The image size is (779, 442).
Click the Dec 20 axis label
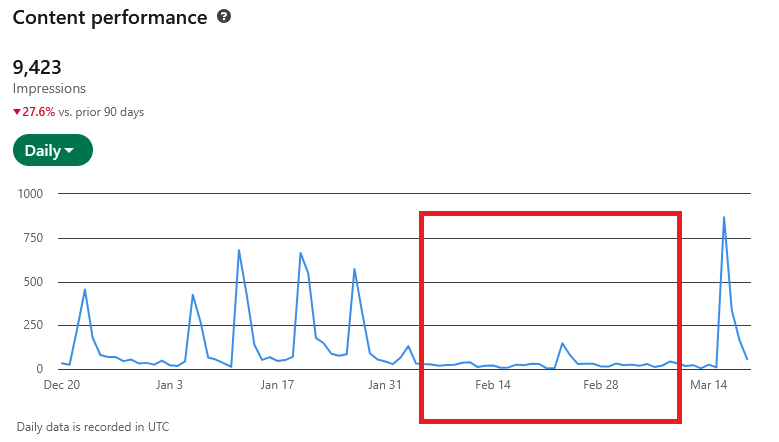pyautogui.click(x=62, y=385)
